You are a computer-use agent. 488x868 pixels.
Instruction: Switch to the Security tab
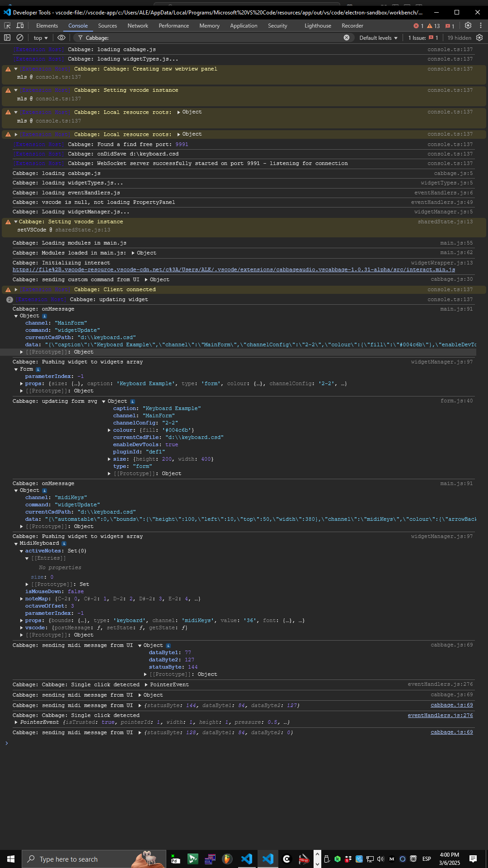click(x=277, y=26)
